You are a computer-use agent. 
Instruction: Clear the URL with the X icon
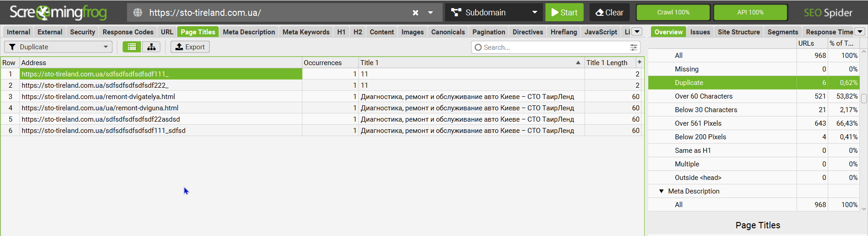(415, 13)
